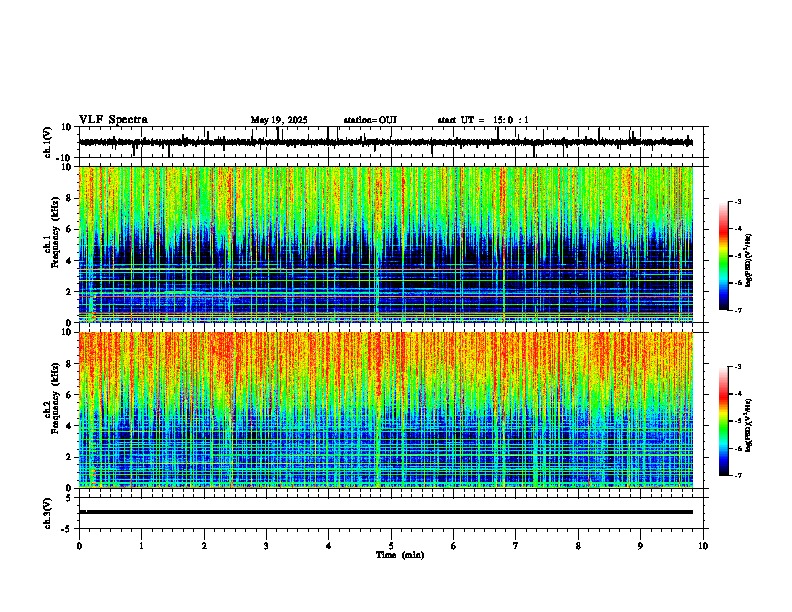The height and width of the screenshot is (612, 792).
Task: Click the "ch.1(V)" axis label
Action: click(x=47, y=142)
